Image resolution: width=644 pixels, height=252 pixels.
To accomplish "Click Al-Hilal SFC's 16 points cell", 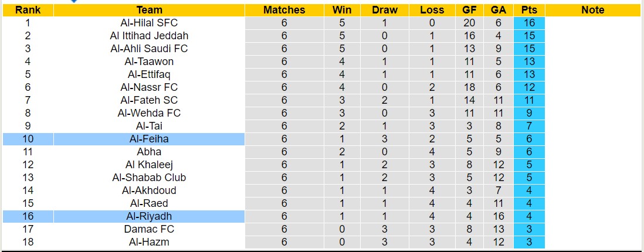I will pos(529,23).
